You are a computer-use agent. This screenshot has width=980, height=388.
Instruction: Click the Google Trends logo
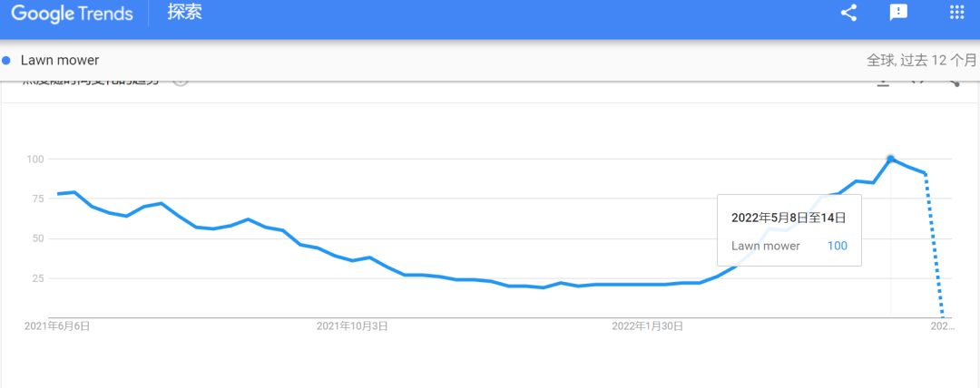(72, 14)
